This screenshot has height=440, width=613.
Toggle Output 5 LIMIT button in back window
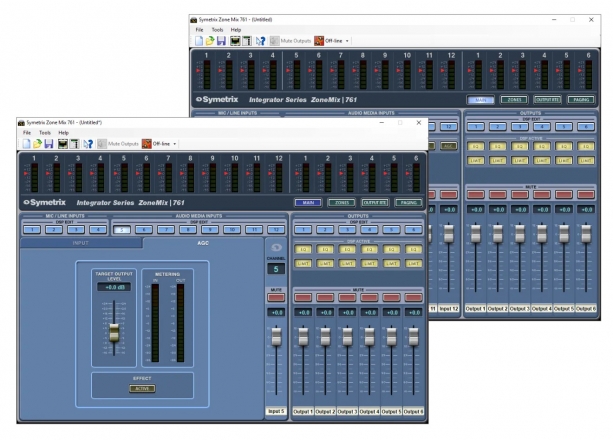[564, 160]
